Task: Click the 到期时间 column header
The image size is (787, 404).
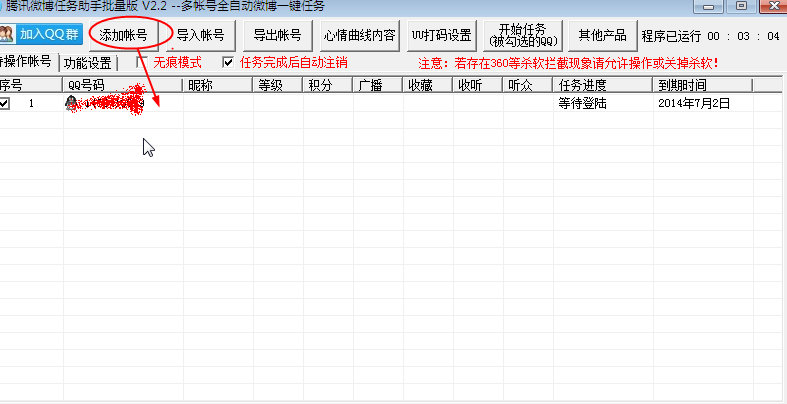Action: pos(703,85)
